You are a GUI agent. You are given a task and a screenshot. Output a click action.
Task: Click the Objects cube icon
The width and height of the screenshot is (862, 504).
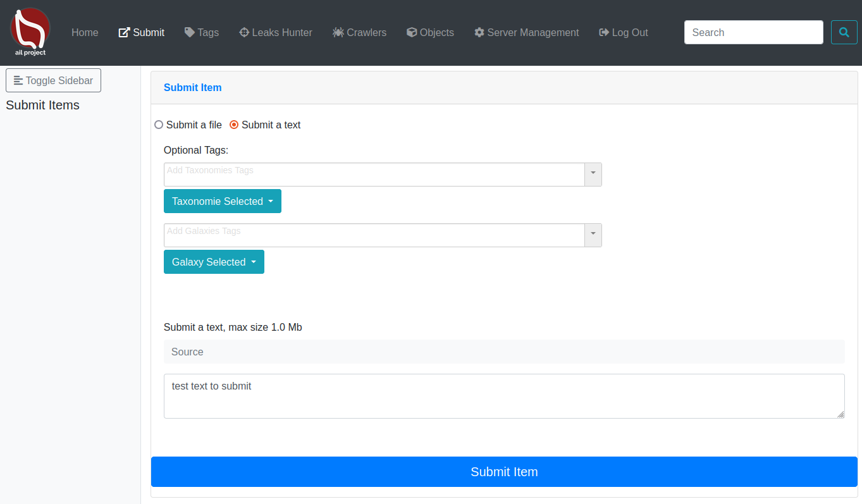tap(412, 32)
